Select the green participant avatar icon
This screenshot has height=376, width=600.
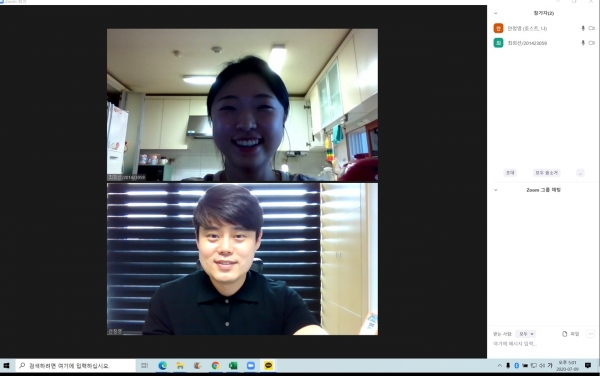(498, 43)
